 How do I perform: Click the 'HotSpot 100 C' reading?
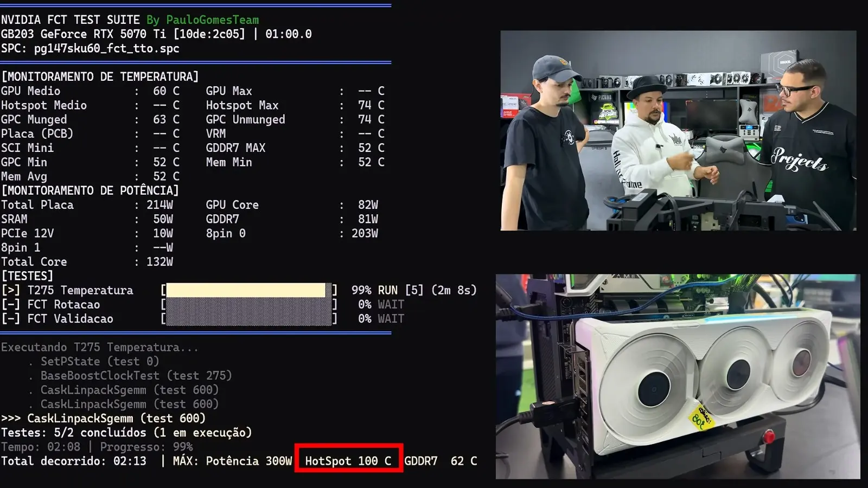point(348,461)
